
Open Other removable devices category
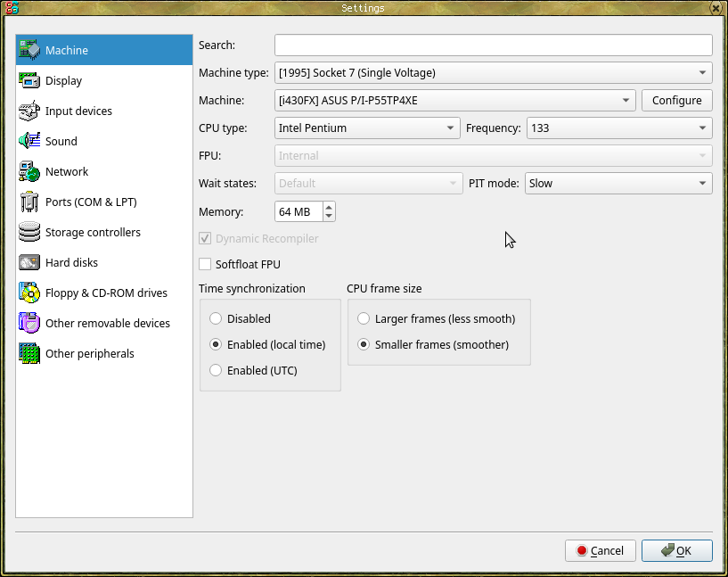point(107,324)
